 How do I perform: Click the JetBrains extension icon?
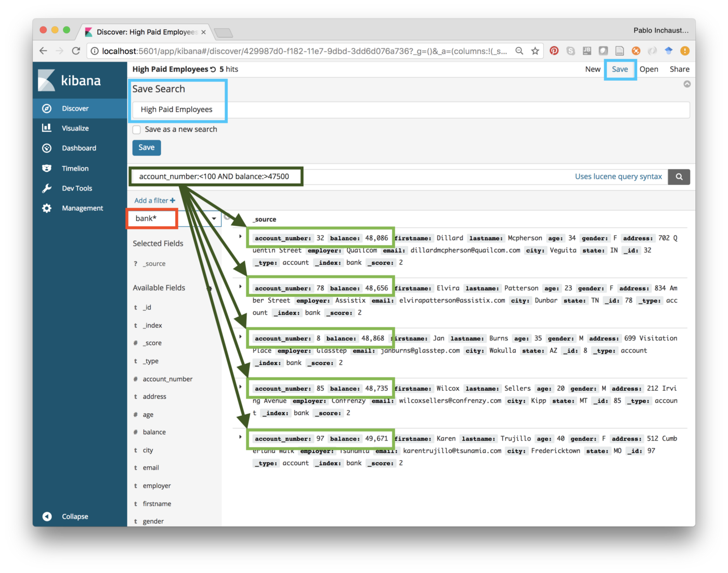click(587, 50)
